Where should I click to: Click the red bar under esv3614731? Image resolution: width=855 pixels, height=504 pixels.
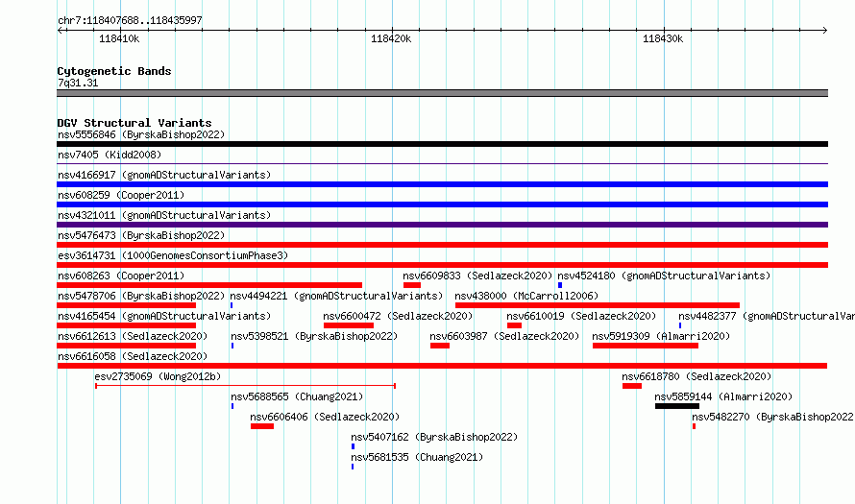[442, 265]
